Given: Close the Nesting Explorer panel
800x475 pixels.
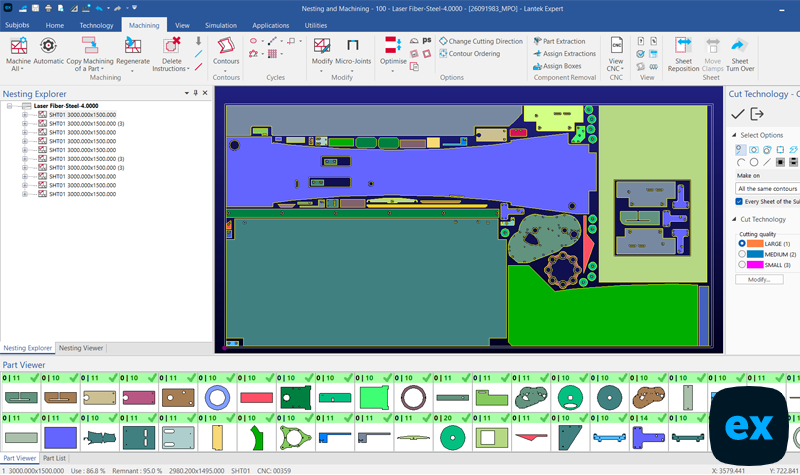Looking at the screenshot, I should click(205, 93).
